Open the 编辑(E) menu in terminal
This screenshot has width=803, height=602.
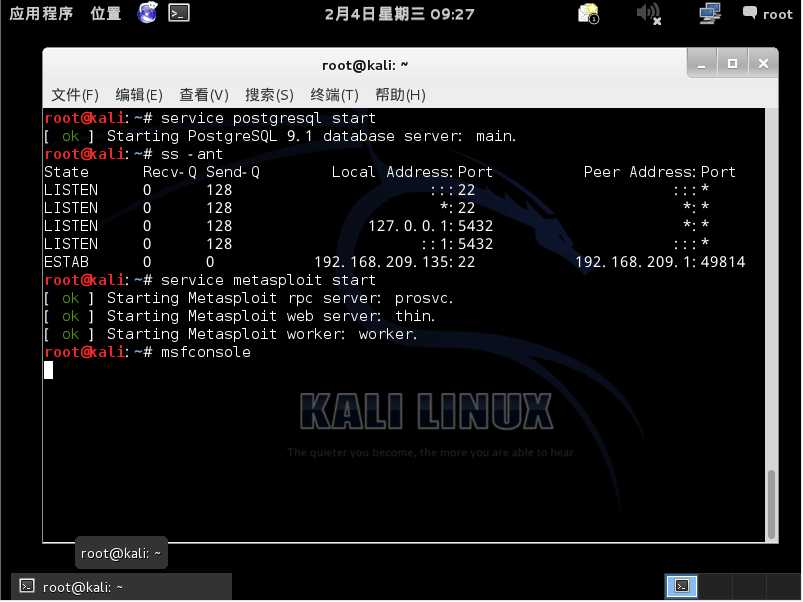point(139,95)
